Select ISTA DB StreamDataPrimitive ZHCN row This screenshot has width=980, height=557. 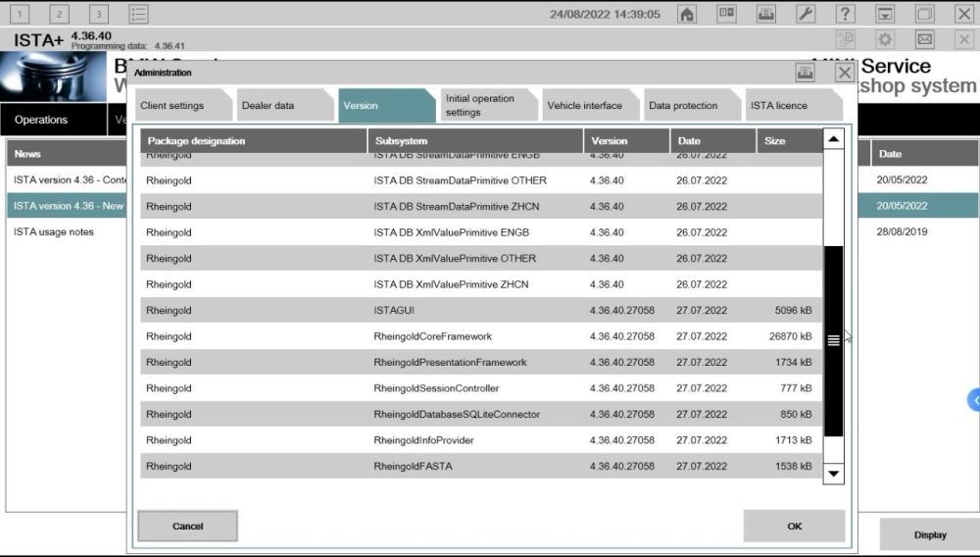coord(480,206)
